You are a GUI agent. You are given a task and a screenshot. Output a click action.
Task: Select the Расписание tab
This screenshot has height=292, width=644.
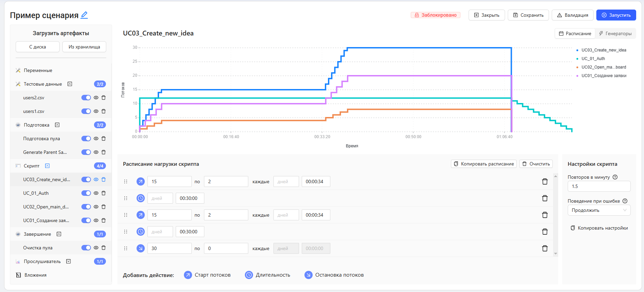coord(575,33)
